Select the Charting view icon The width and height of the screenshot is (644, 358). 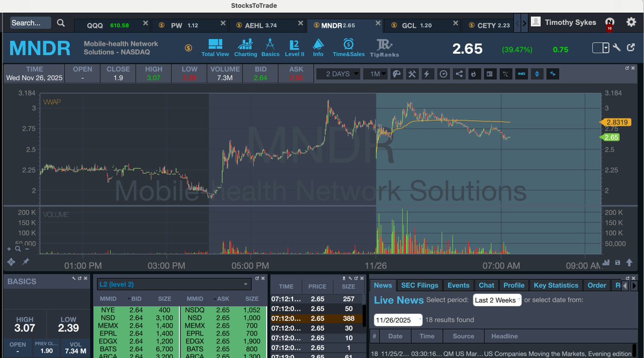pyautogui.click(x=246, y=46)
